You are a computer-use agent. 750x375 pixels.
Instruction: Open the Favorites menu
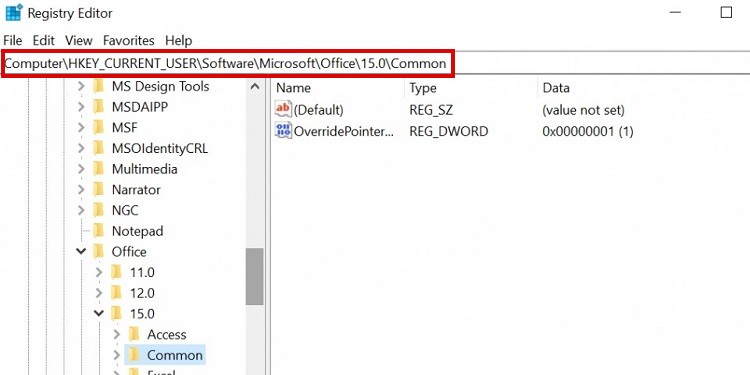129,41
